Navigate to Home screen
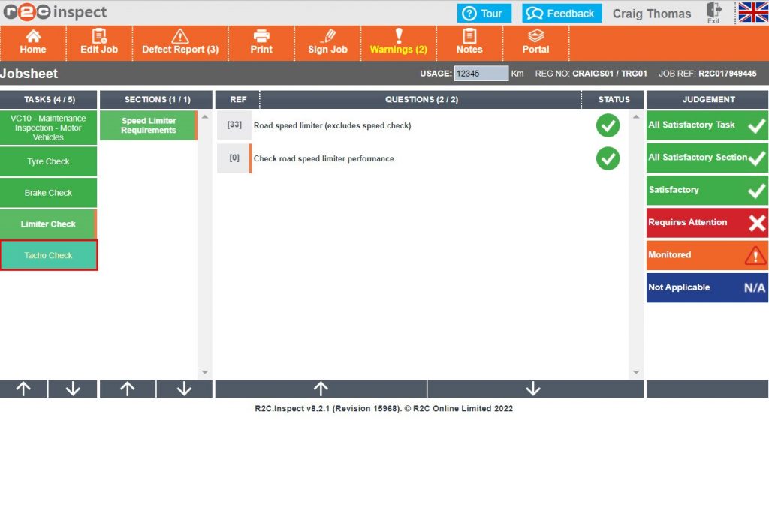Image resolution: width=769 pixels, height=532 pixels. pos(32,43)
